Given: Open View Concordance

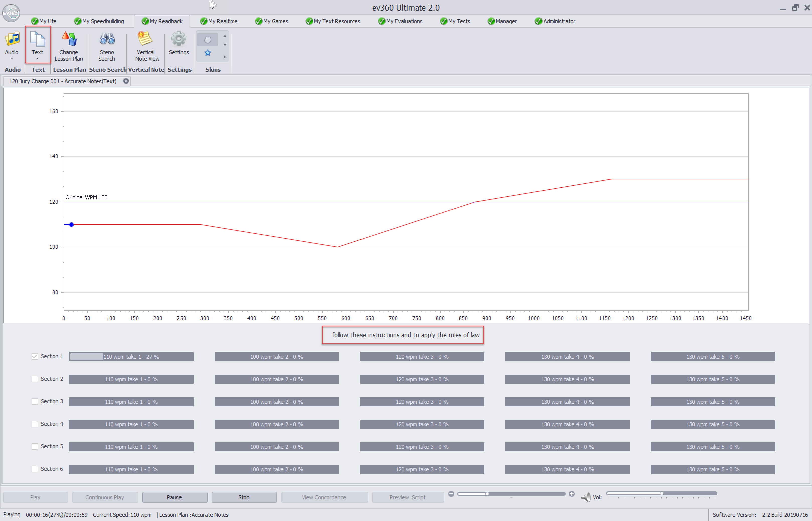Looking at the screenshot, I should tap(324, 497).
